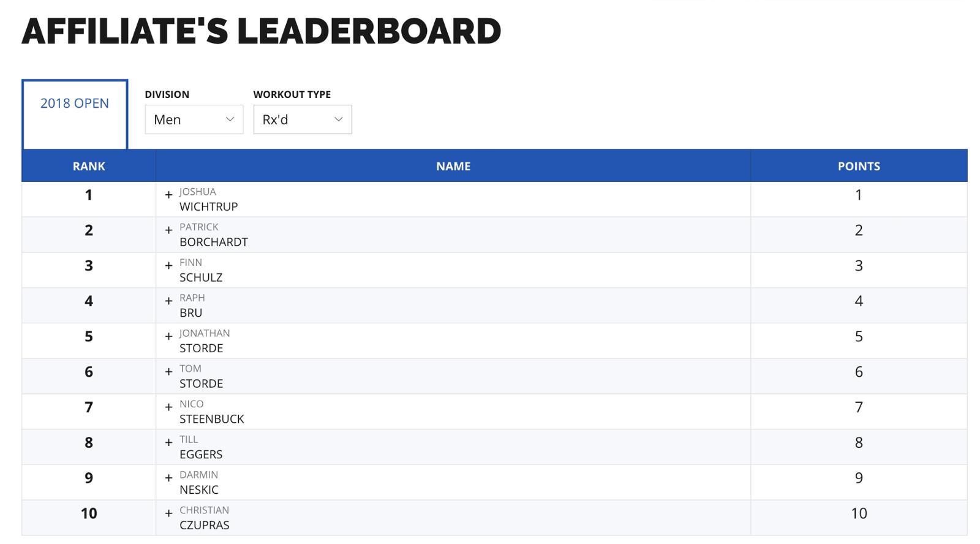Click the Points column header
The image size is (980, 544).
click(x=859, y=166)
